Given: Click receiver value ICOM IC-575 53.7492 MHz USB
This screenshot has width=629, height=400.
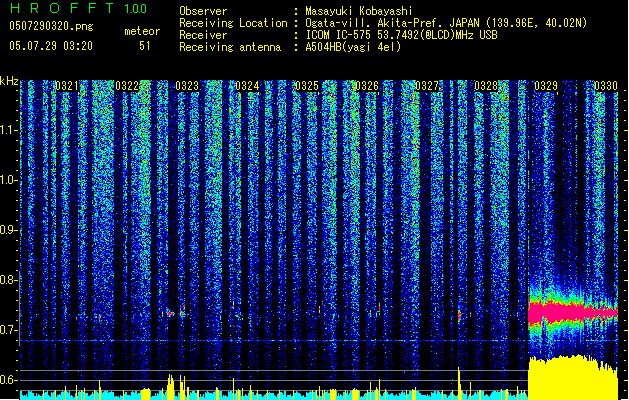Looking at the screenshot, I should pos(402,35).
